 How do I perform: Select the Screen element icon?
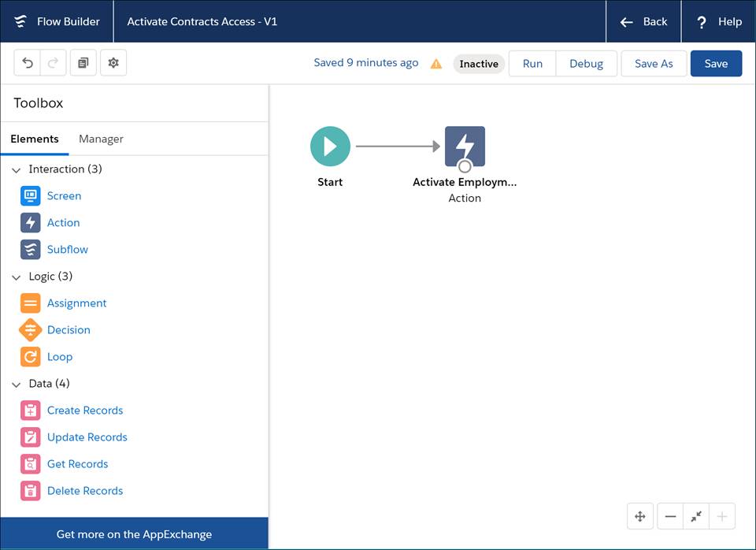click(x=29, y=195)
